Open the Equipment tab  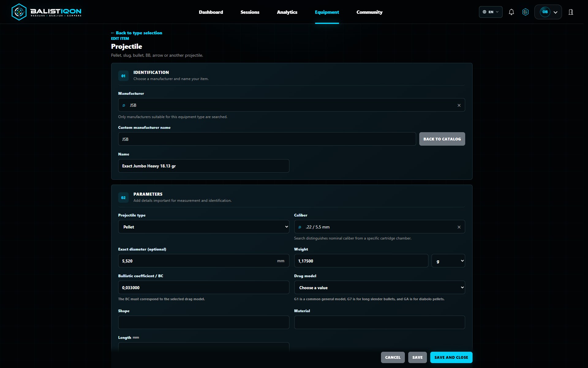click(x=327, y=12)
